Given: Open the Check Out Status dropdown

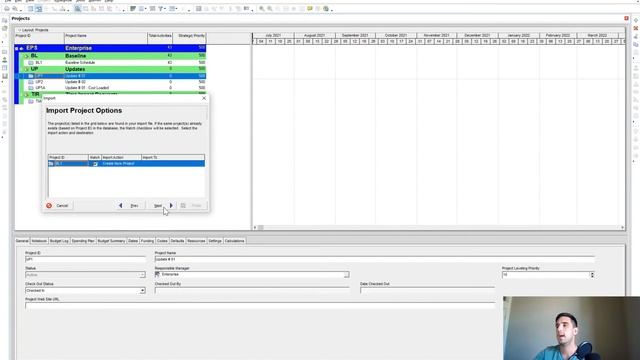Looking at the screenshot, I should (142, 291).
